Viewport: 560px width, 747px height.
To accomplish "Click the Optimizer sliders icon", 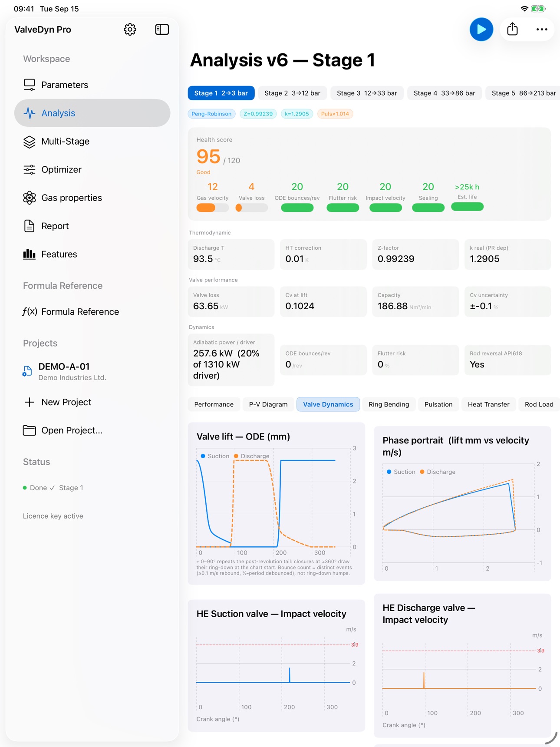I will pos(29,169).
